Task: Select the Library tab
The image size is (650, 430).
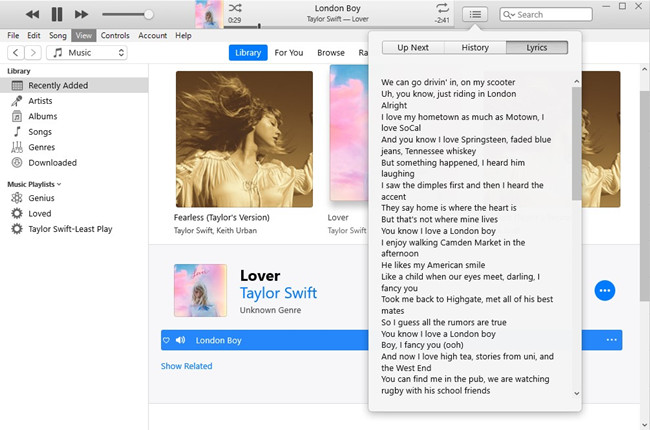Action: [x=248, y=53]
